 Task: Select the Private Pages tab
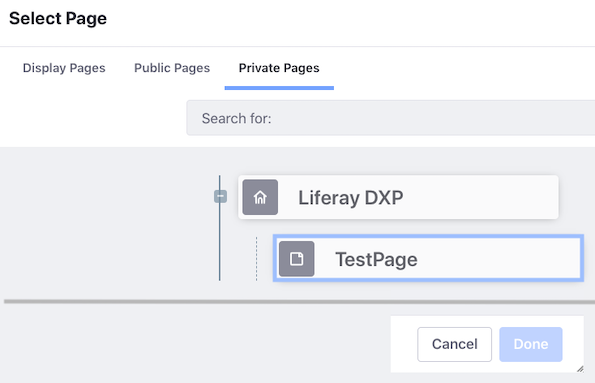(x=279, y=68)
